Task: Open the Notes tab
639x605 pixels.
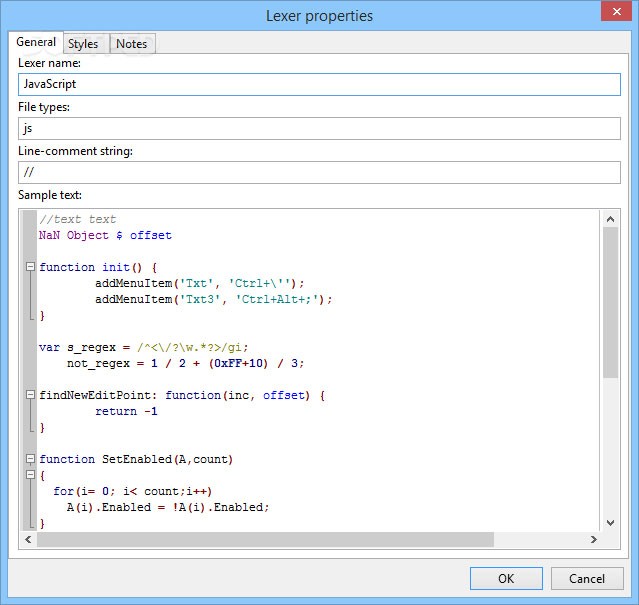Action: 131,43
